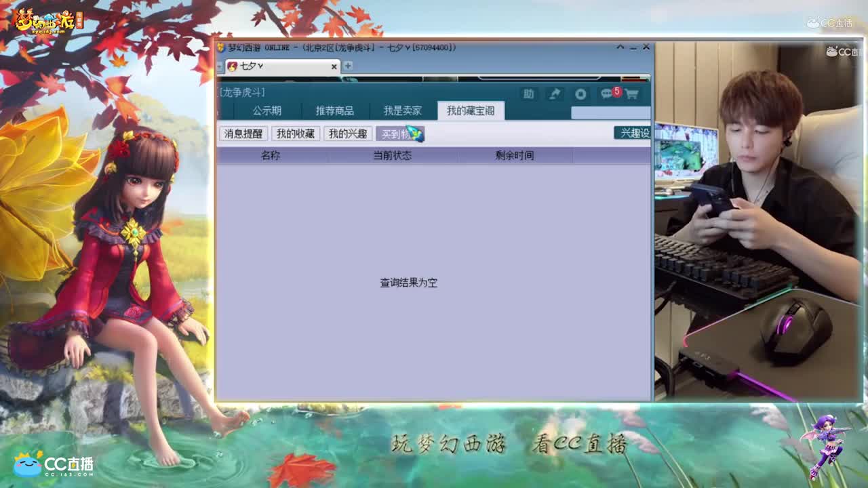
Task: Add a new tab with plus button
Action: (x=348, y=66)
